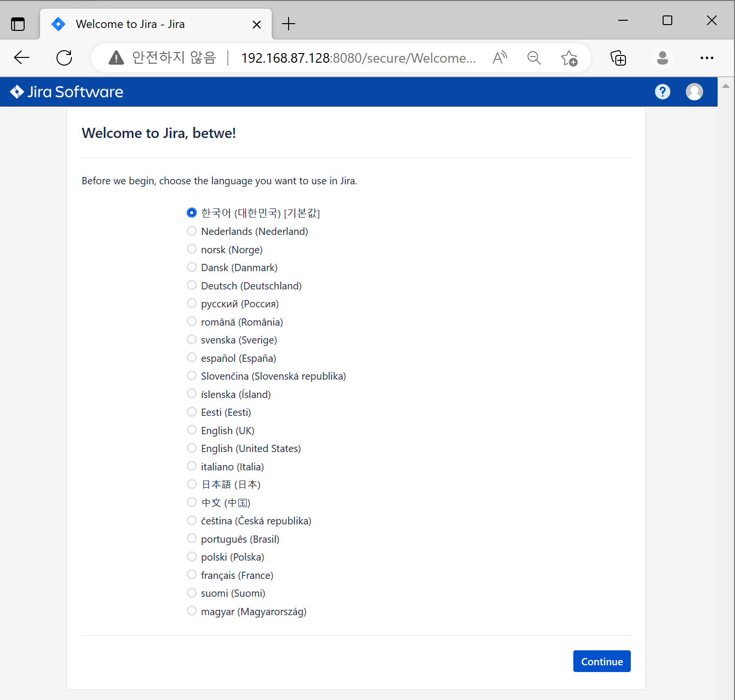
Task: Close the Welcome to Jira tab
Action: (x=257, y=25)
